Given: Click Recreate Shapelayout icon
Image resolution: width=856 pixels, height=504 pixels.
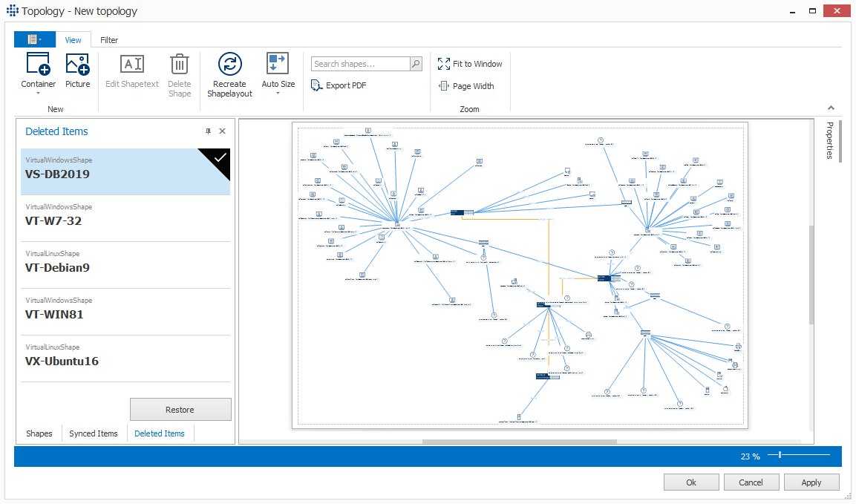Looking at the screenshot, I should tap(230, 64).
